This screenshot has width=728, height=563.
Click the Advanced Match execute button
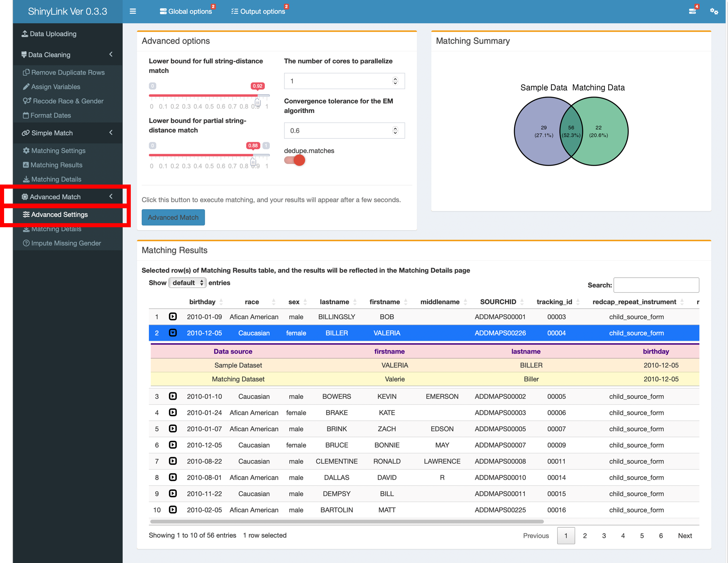click(173, 217)
